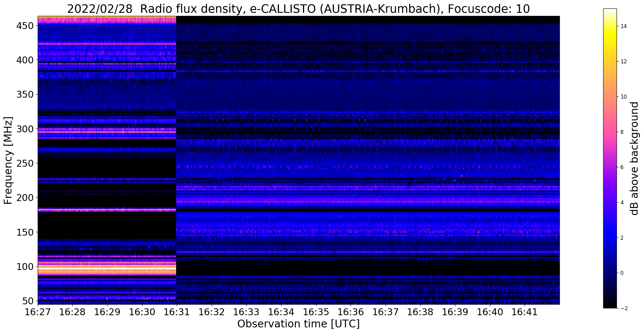Click the 'Observation time [UTC]' x-axis label
This screenshot has height=333, width=644.
(298, 324)
